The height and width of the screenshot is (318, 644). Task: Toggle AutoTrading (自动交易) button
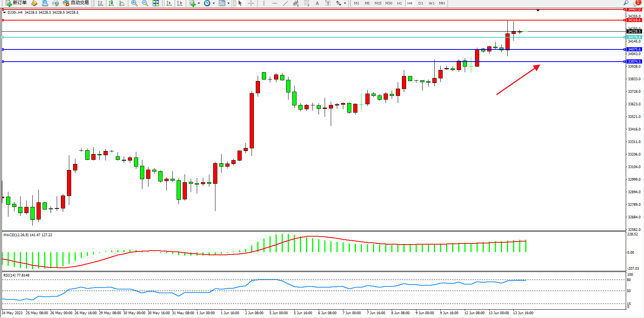76,3
